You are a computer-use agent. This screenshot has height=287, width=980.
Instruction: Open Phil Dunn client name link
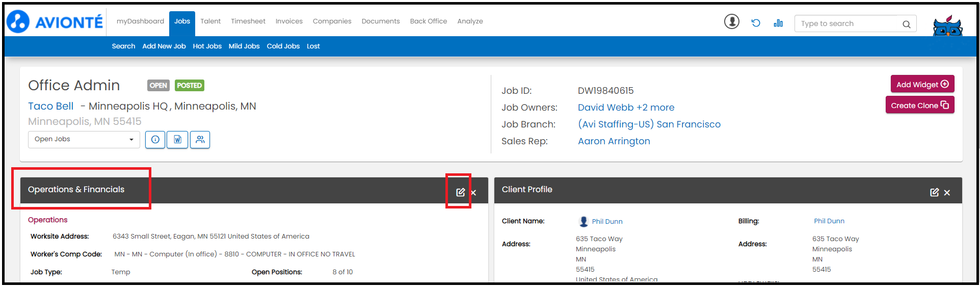tap(607, 222)
